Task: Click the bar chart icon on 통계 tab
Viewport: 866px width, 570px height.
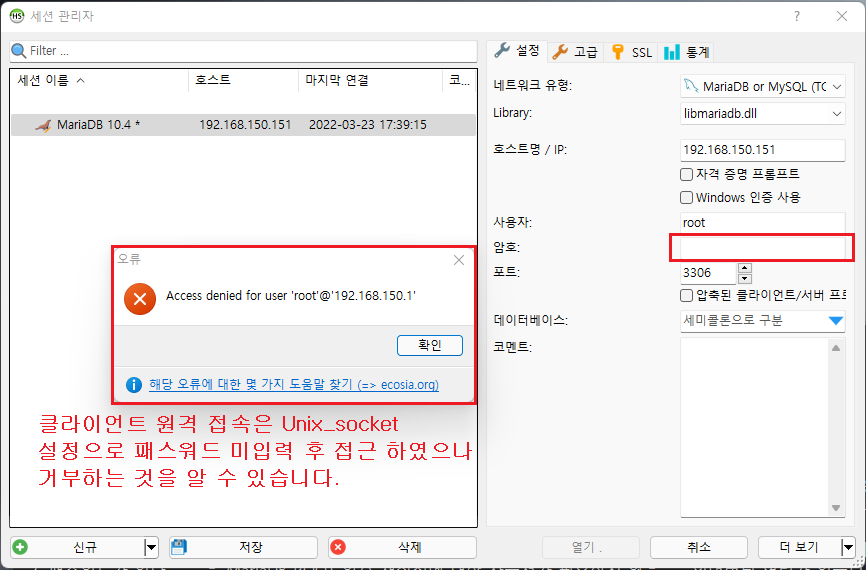Action: (672, 52)
